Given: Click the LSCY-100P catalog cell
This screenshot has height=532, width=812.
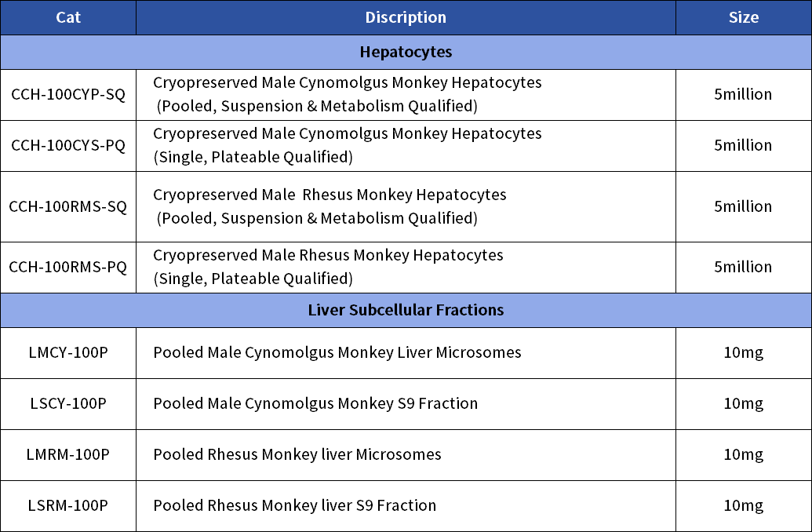Looking at the screenshot, I should (68, 404).
